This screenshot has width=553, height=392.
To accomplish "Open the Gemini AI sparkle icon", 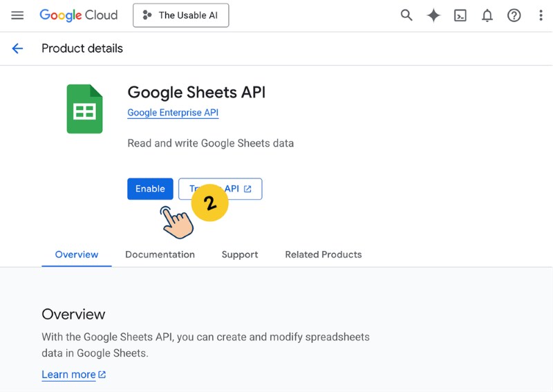I will pos(433,15).
